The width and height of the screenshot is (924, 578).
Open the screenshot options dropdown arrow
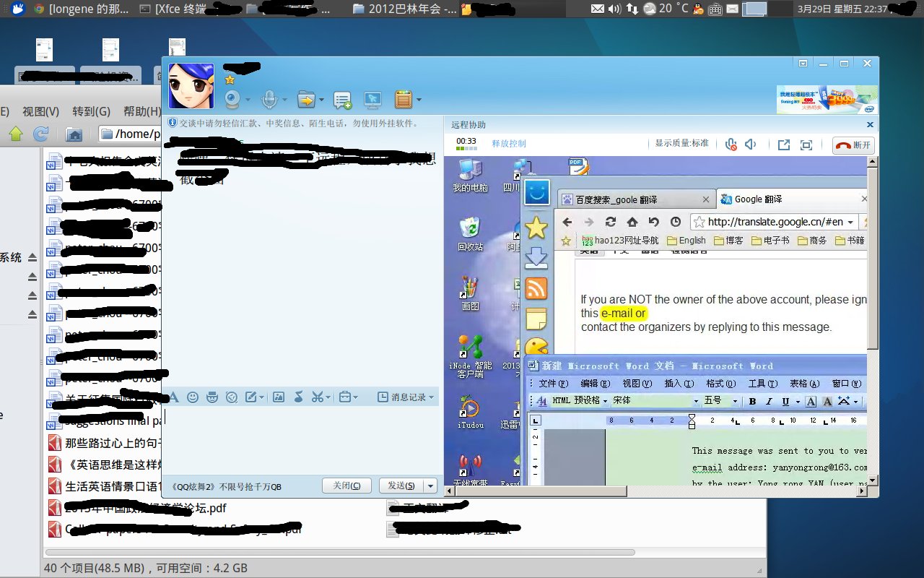328,397
